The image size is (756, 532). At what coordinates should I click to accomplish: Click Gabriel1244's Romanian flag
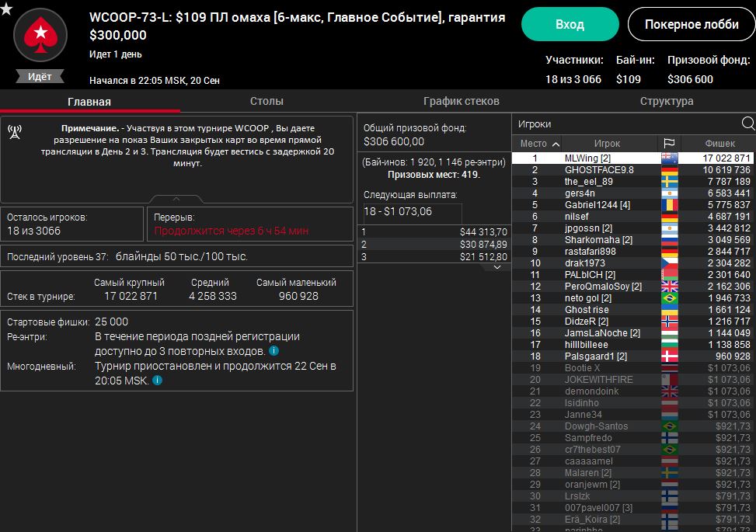pos(669,205)
